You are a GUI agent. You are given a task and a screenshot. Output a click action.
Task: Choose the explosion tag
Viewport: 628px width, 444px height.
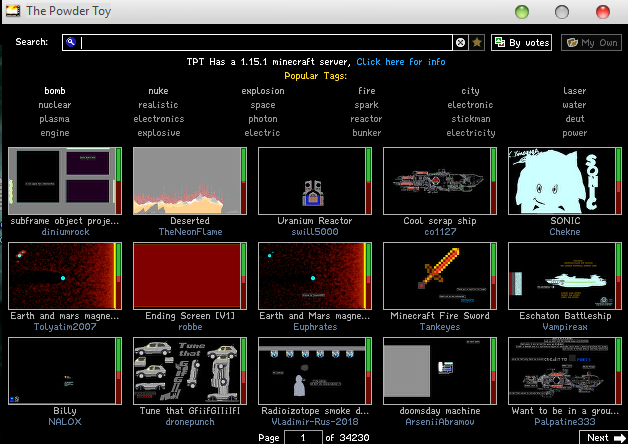coord(263,91)
